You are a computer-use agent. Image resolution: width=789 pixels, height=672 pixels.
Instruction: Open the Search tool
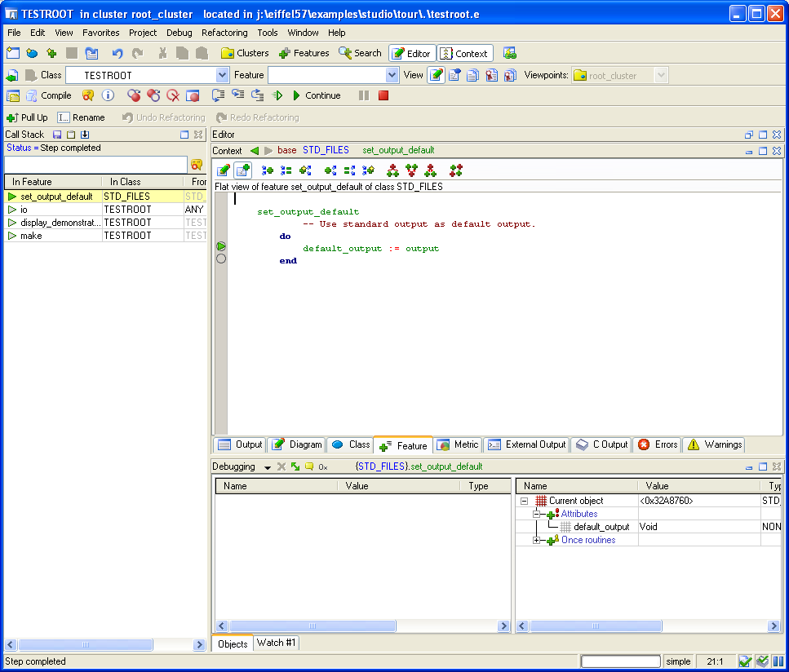point(360,53)
